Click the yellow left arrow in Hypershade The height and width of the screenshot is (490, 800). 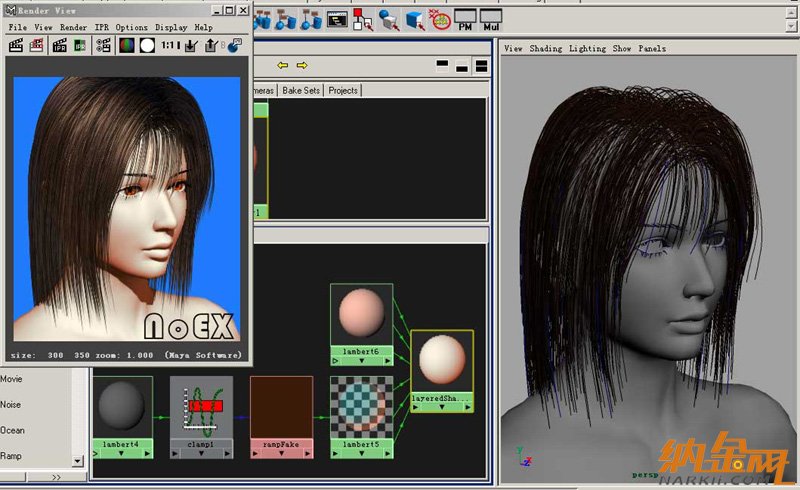283,66
